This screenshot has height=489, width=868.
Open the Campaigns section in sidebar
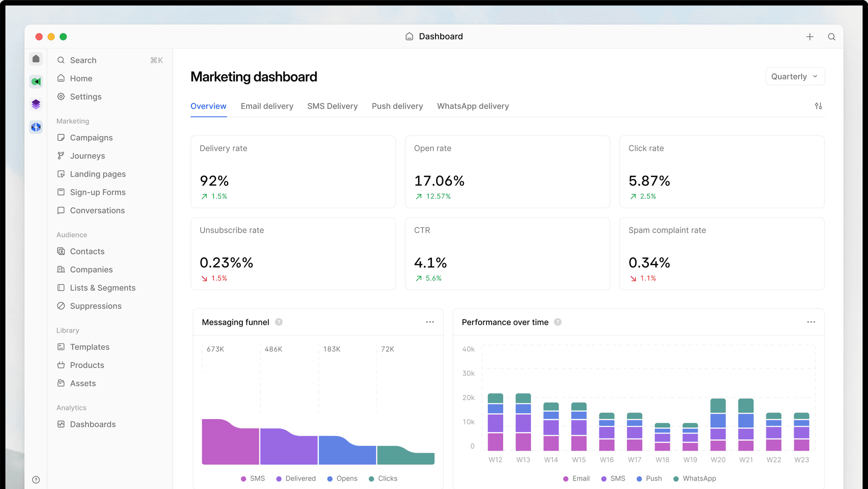coord(91,137)
